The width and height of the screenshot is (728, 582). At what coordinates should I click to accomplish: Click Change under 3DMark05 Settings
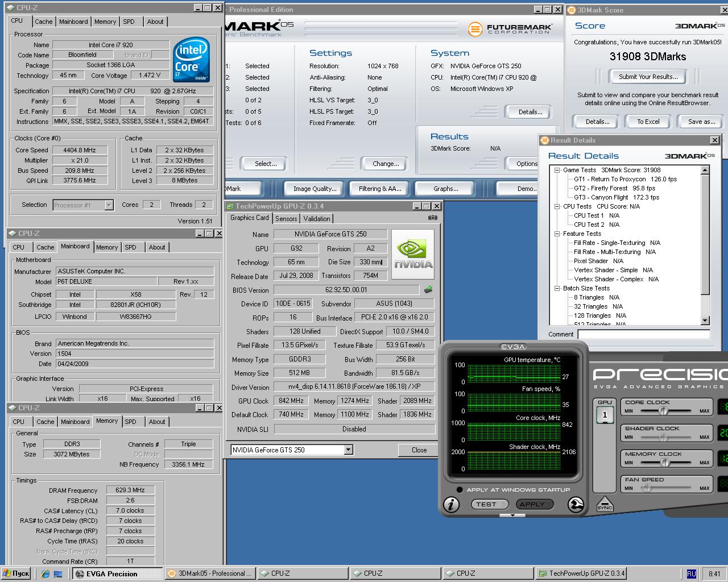[386, 164]
